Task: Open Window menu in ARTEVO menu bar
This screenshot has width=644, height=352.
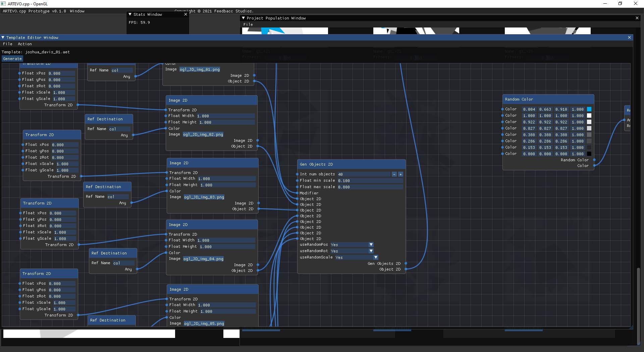Action: click(x=77, y=11)
